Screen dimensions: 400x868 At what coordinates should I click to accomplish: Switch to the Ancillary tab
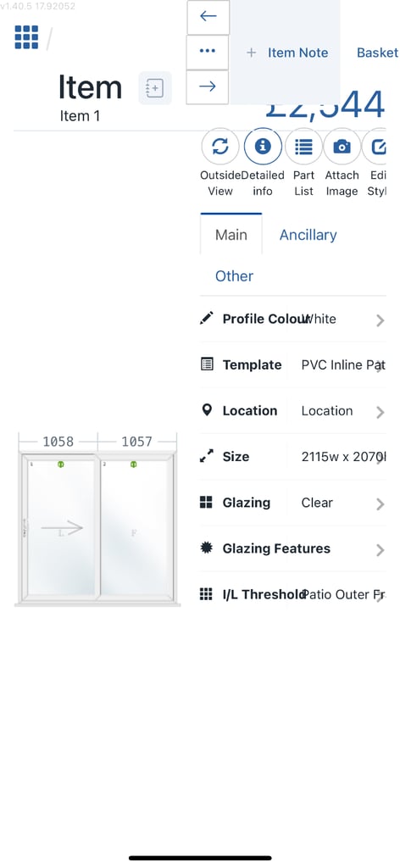pyautogui.click(x=308, y=235)
